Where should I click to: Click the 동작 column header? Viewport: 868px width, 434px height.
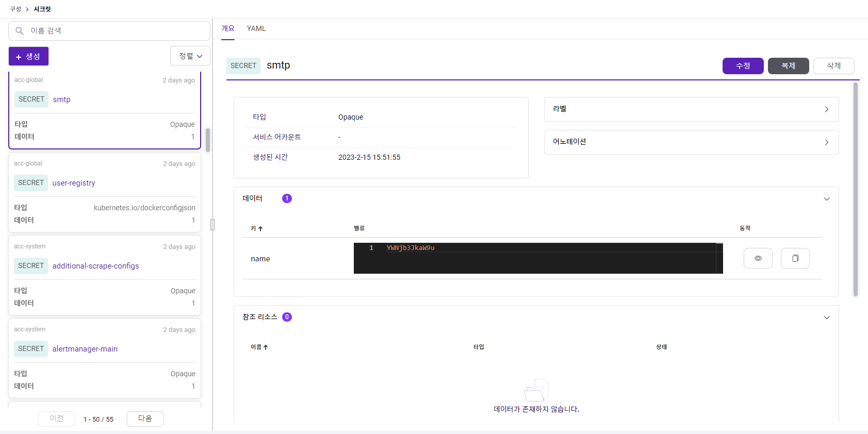[x=745, y=228]
